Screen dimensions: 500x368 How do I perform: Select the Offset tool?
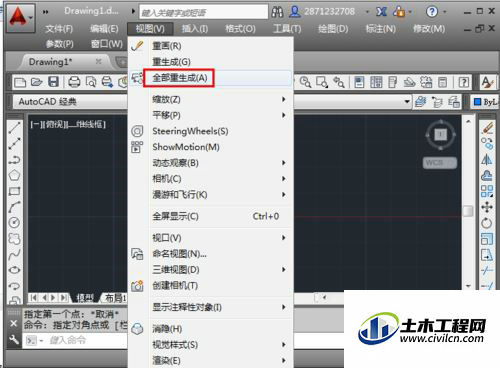(x=487, y=175)
